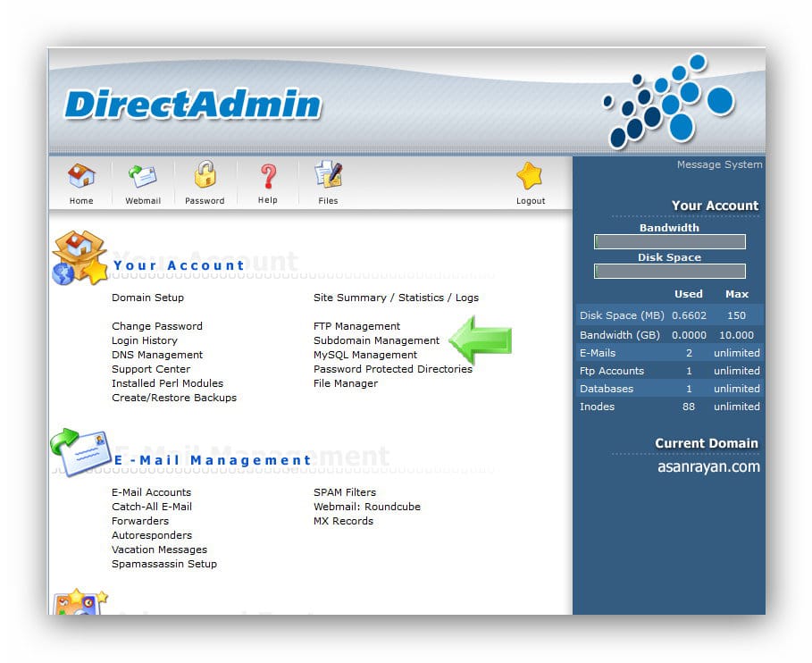Click the Password toolbar label
The height and width of the screenshot is (663, 812).
click(x=205, y=201)
